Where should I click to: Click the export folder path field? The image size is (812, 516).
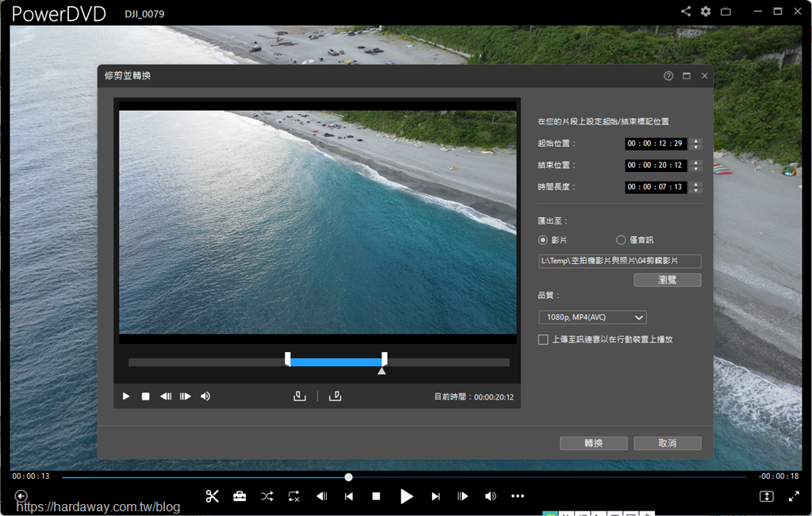tap(620, 261)
